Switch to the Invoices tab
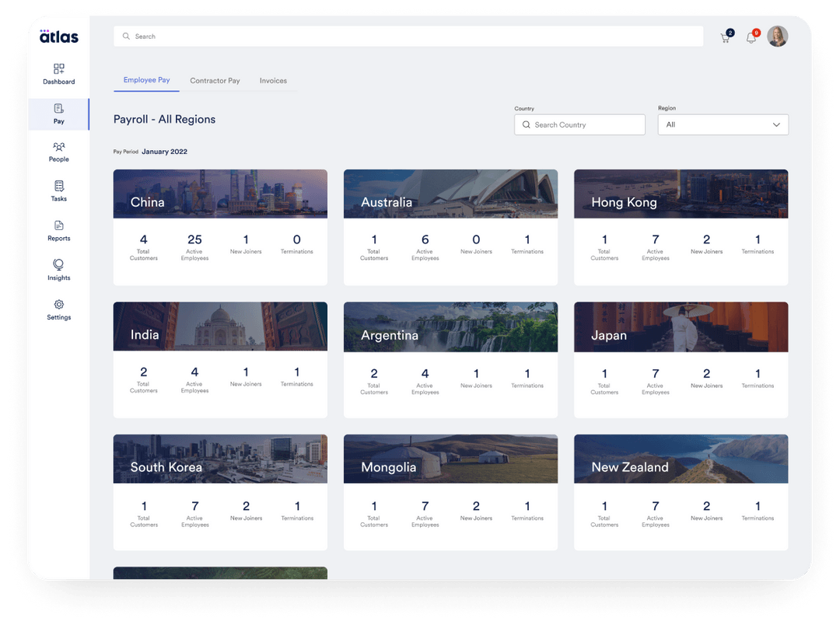 click(273, 81)
